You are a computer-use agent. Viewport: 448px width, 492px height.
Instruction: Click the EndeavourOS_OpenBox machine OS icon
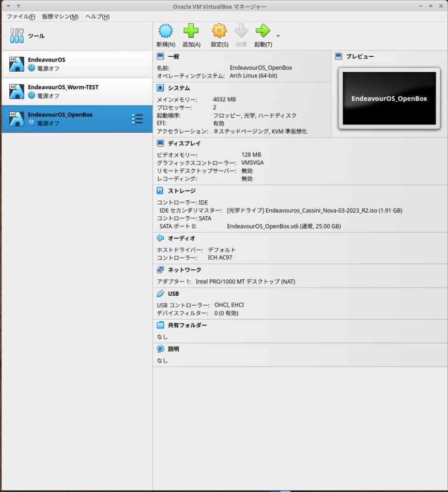[17, 119]
